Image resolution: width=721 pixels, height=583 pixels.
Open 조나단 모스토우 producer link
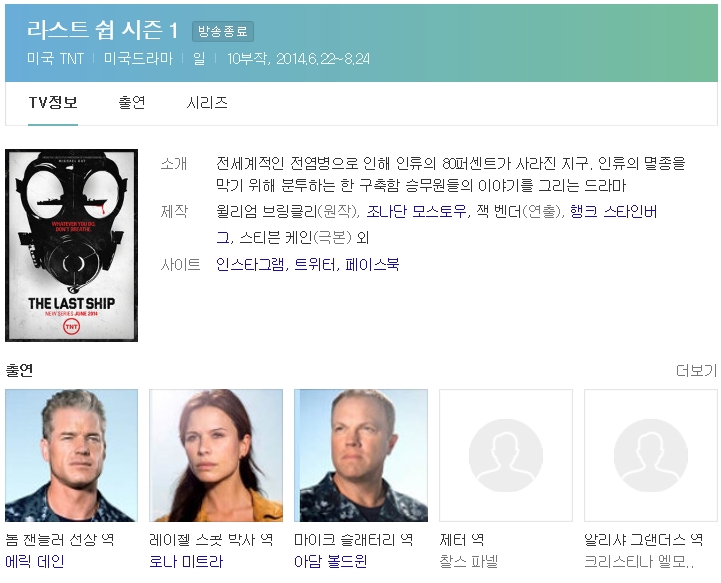(x=416, y=211)
